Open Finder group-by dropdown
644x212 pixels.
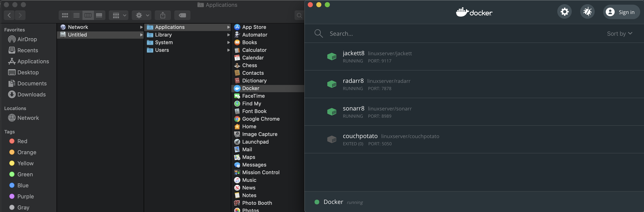(x=119, y=15)
